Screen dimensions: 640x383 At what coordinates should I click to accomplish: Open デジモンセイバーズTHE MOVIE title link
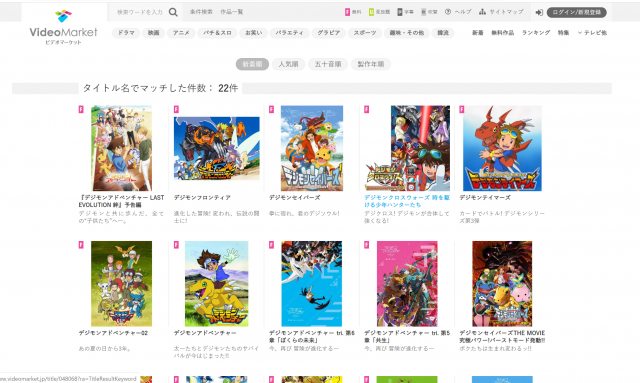[x=502, y=336]
